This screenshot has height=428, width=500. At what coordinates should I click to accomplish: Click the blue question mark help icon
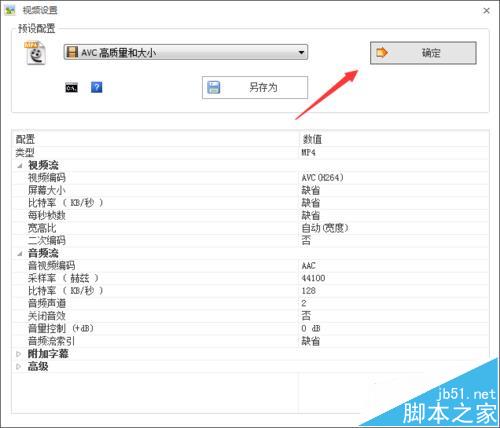97,87
